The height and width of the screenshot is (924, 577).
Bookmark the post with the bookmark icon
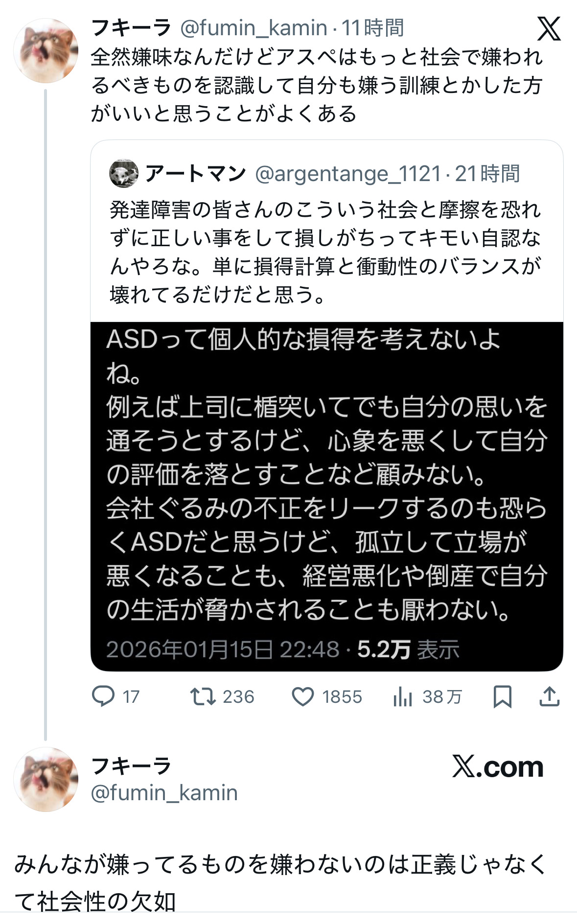coord(502,696)
